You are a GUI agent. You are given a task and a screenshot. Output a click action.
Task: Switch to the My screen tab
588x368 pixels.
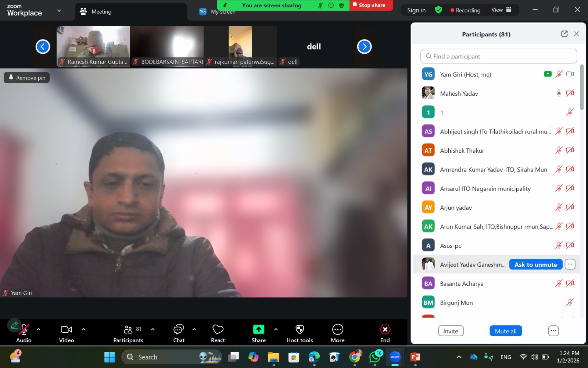pos(223,12)
